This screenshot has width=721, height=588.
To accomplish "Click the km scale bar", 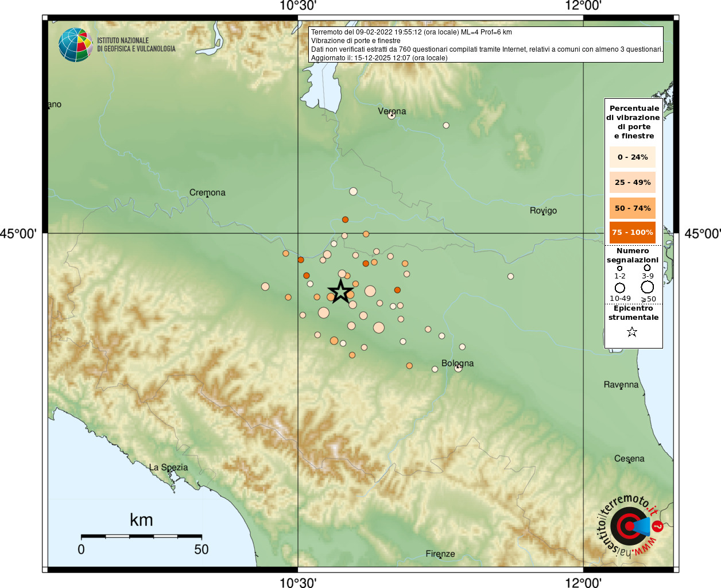I will coord(141,536).
